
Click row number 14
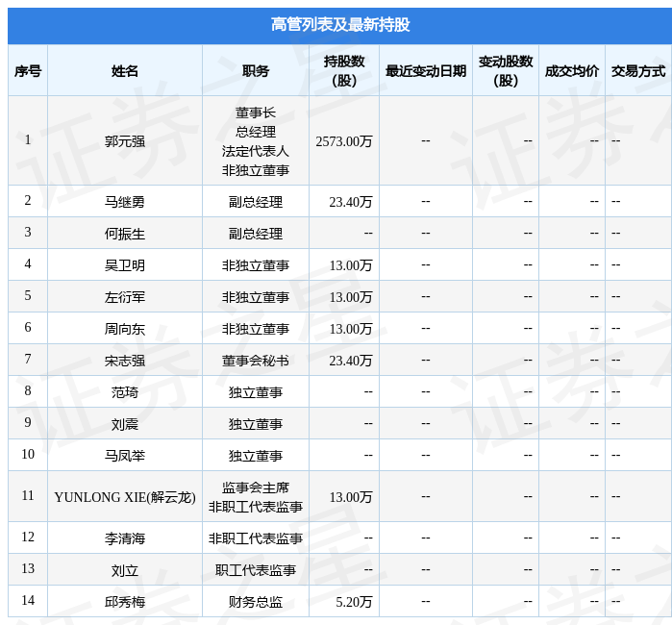28,600
